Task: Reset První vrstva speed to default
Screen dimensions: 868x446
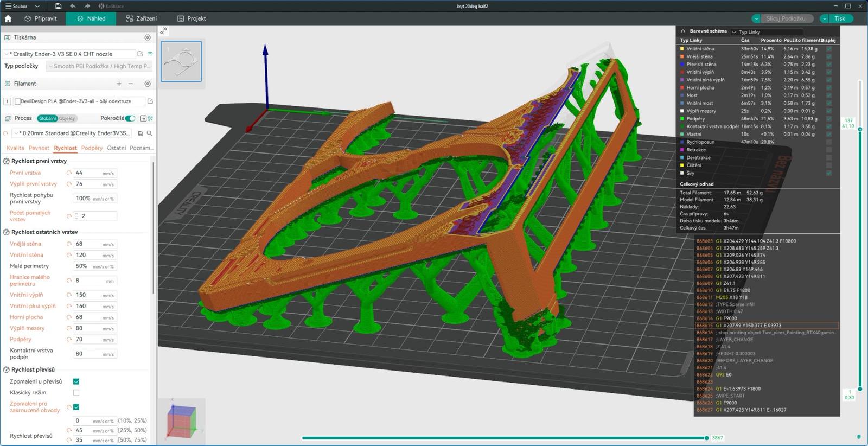Action: [69, 173]
